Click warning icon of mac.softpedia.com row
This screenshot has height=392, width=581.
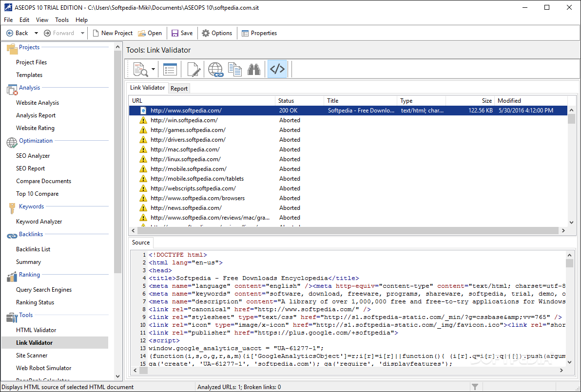(x=143, y=149)
